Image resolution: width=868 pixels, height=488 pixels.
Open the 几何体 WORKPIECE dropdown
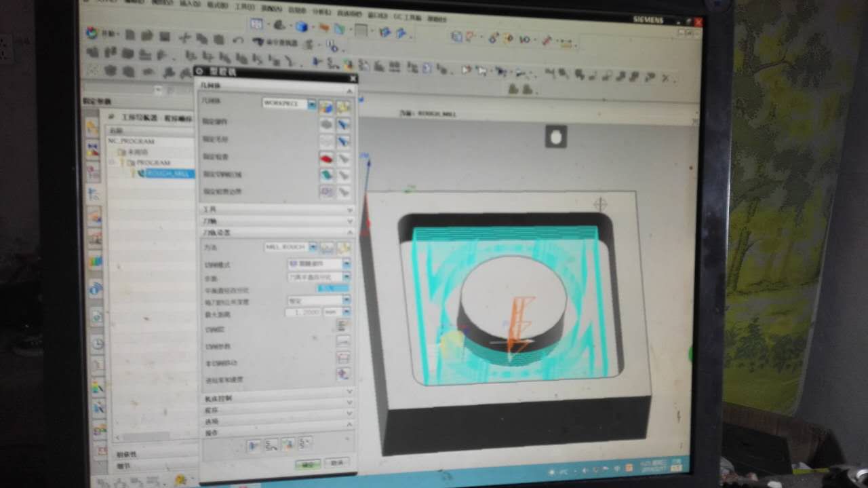(313, 105)
